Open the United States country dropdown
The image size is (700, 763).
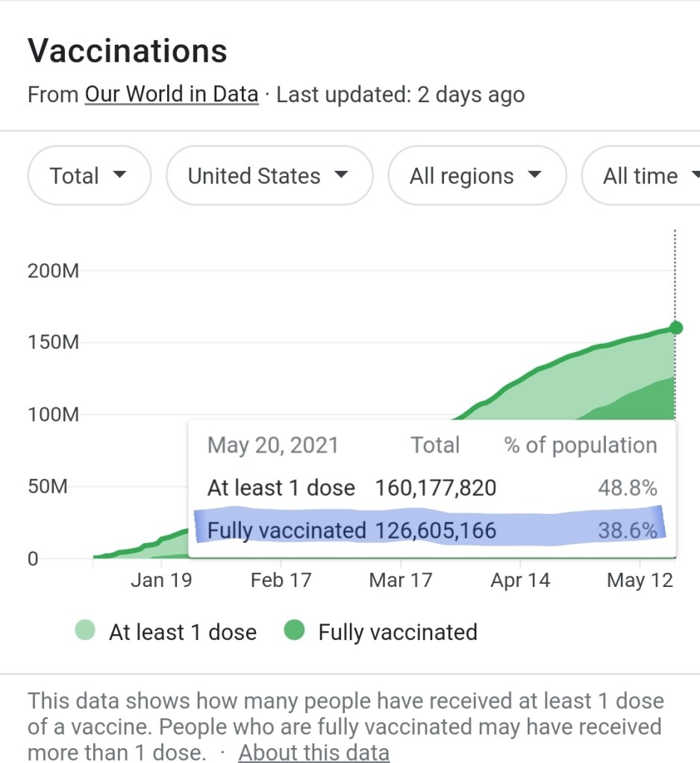point(269,176)
